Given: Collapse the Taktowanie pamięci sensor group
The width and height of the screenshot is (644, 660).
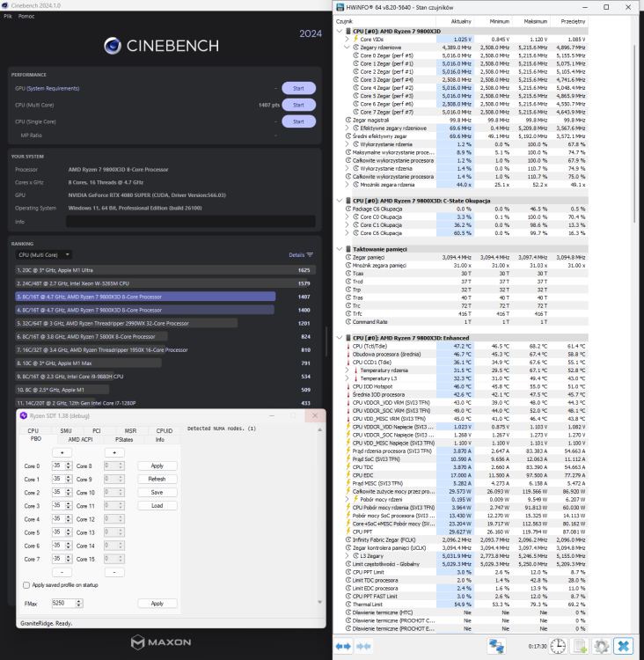Looking at the screenshot, I should point(341,248).
